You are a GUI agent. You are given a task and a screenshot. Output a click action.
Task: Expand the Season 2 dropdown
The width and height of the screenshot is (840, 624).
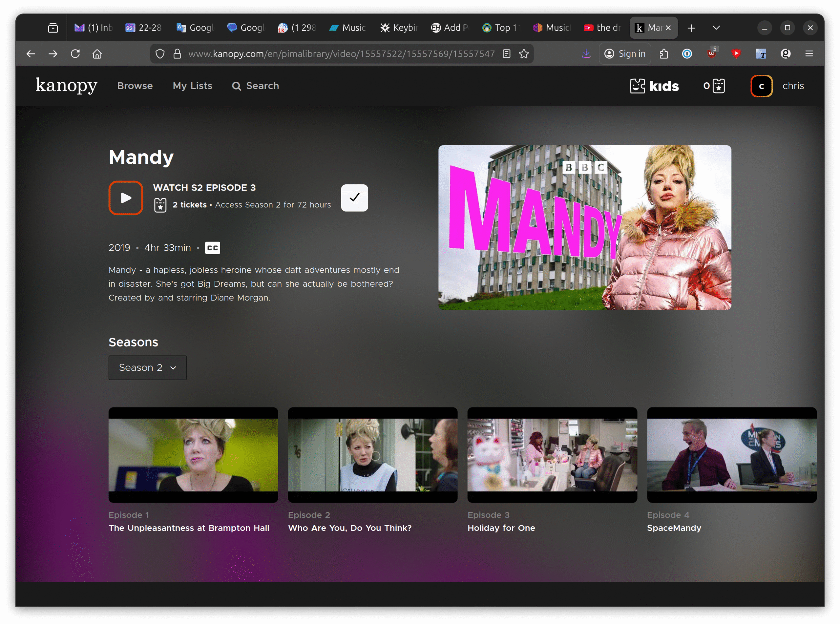147,367
